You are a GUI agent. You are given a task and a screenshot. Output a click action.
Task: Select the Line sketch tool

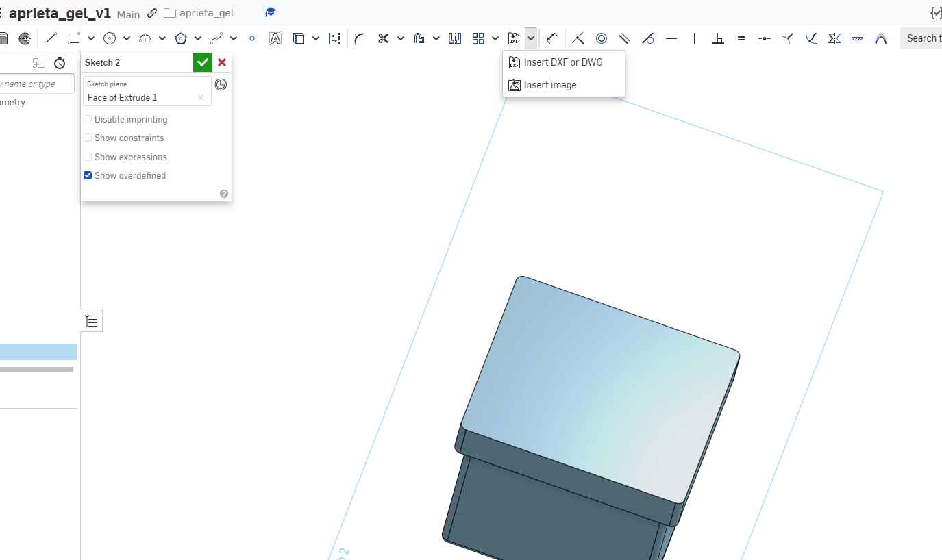[50, 38]
